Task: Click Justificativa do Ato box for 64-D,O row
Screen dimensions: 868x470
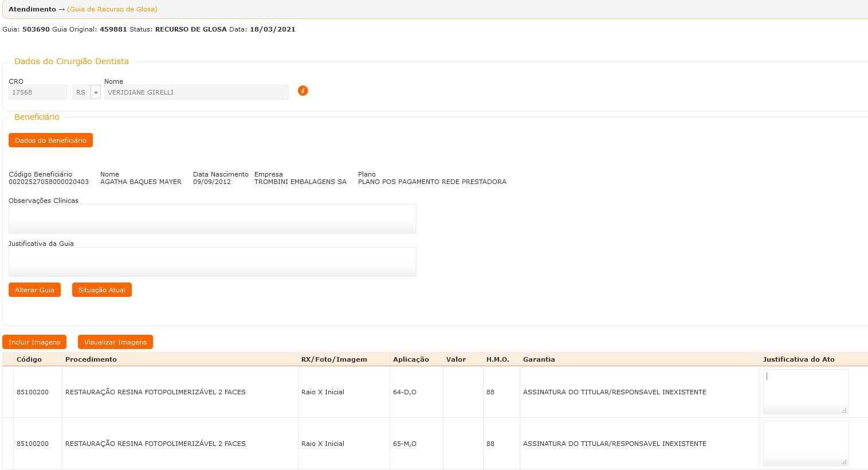Action: pyautogui.click(x=805, y=391)
